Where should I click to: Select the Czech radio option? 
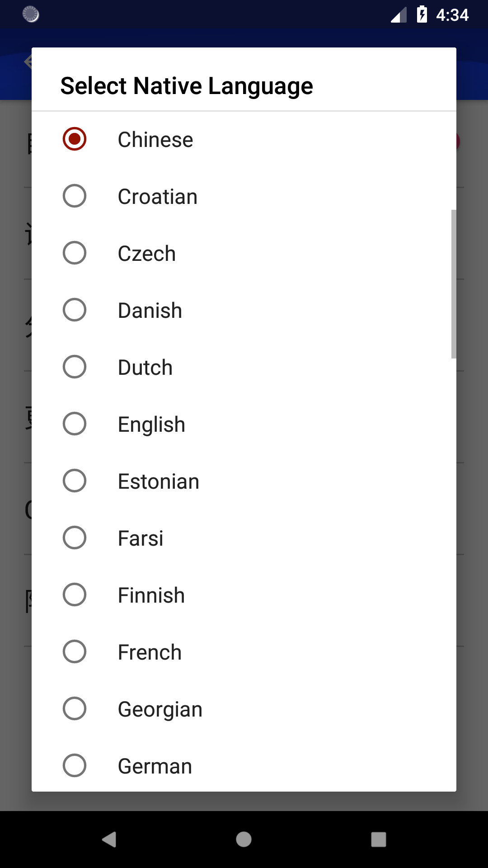point(244,253)
